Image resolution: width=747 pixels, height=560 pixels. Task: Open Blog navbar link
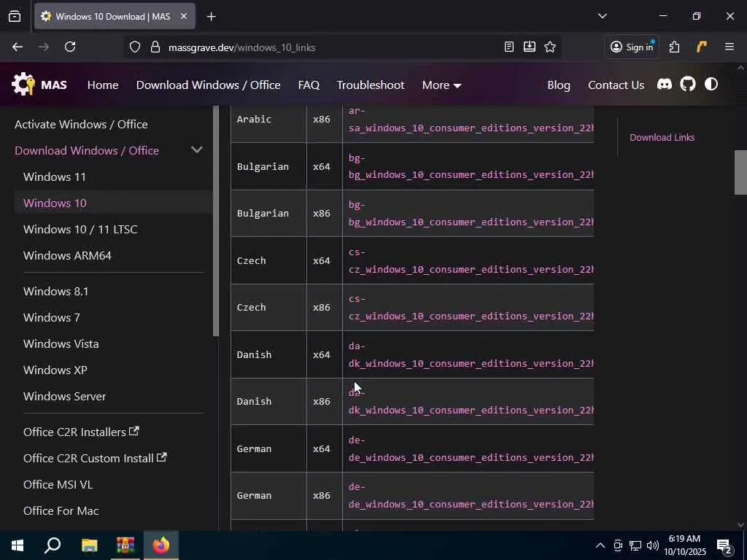point(559,85)
